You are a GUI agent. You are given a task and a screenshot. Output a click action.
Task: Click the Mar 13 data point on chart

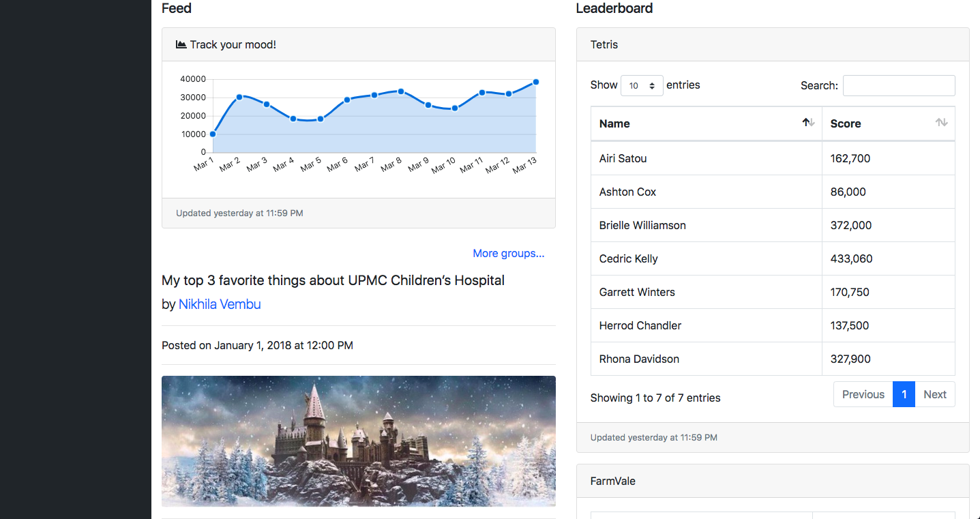click(x=536, y=82)
